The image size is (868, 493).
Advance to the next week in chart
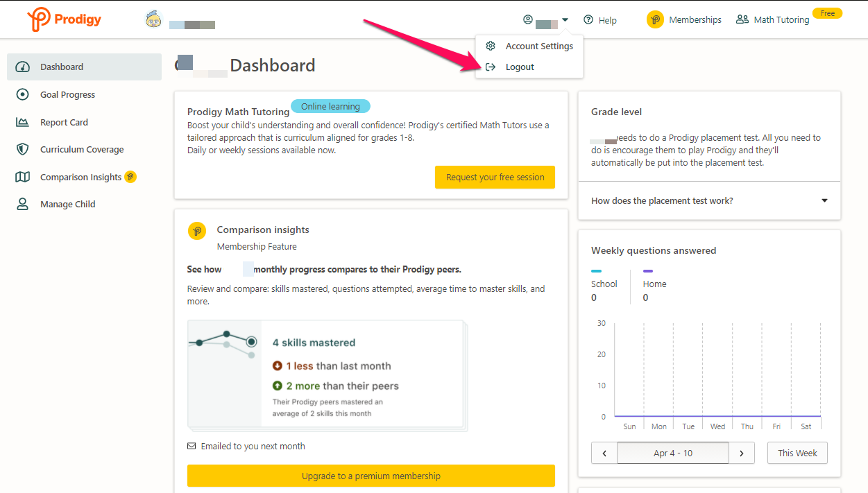coord(742,453)
